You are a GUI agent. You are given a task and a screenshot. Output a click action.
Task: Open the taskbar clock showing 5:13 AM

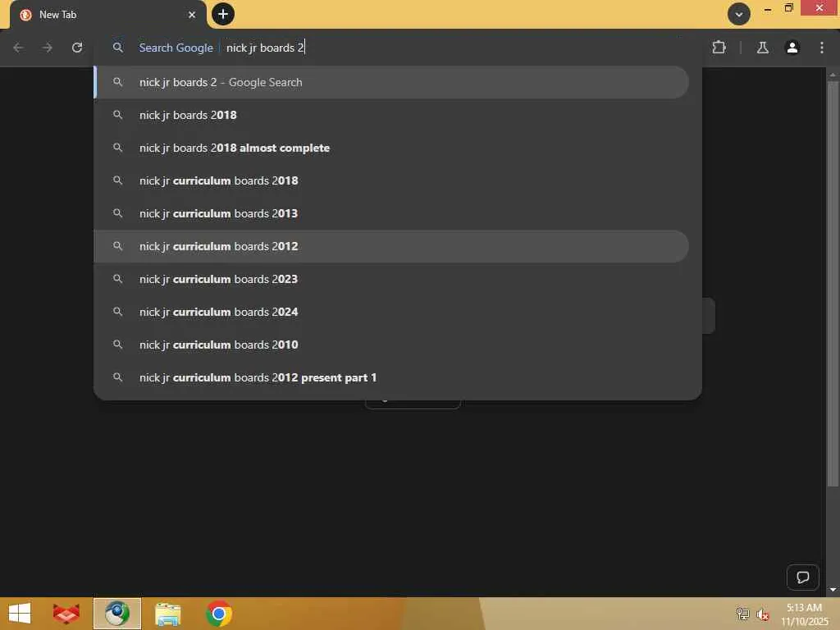tap(805, 614)
